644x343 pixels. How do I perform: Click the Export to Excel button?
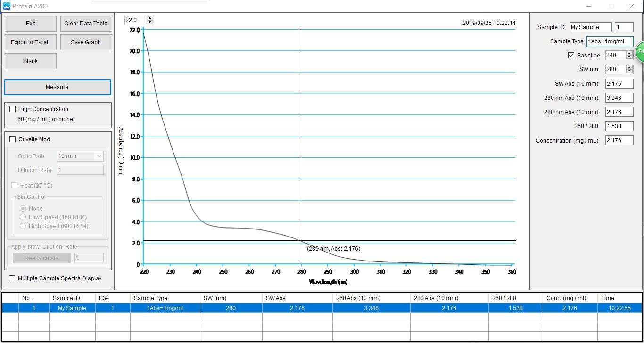pyautogui.click(x=30, y=42)
